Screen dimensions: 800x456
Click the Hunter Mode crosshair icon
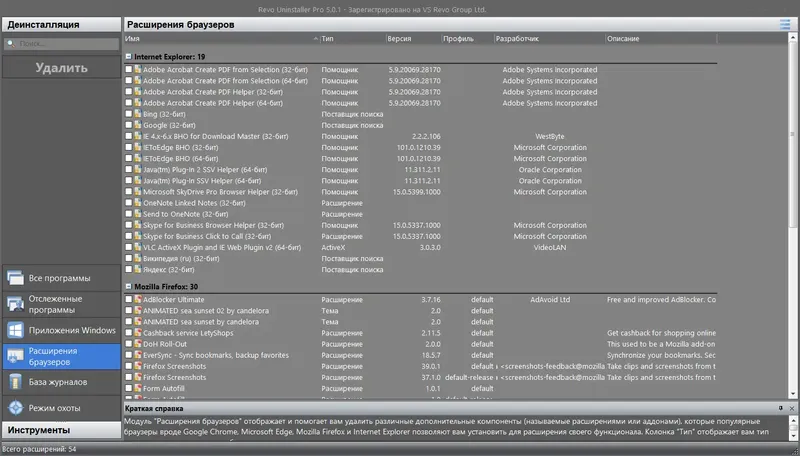15,408
